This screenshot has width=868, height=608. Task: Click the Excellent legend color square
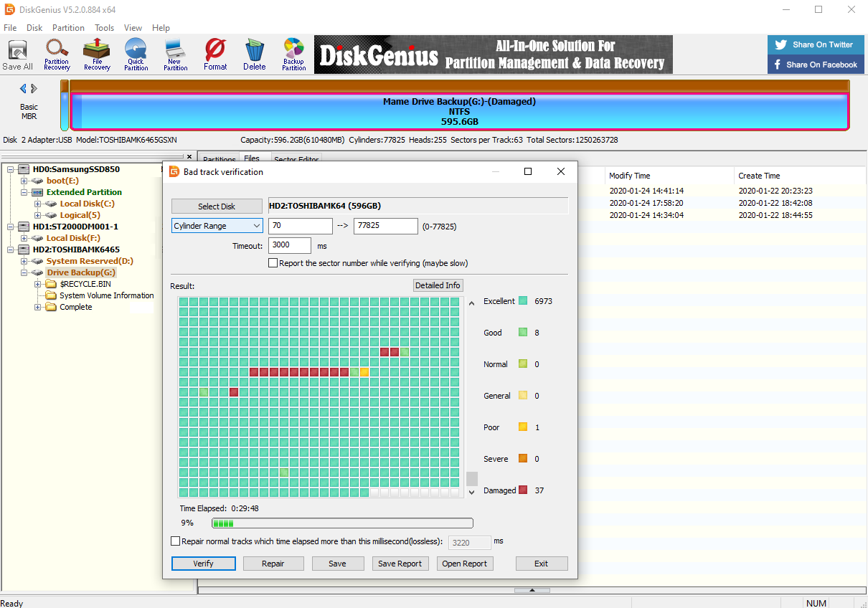pyautogui.click(x=523, y=301)
